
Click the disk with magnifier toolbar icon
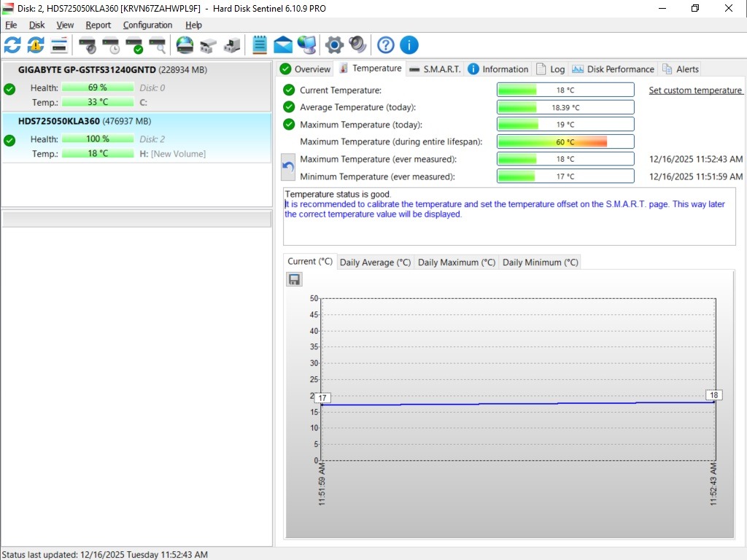coord(157,45)
